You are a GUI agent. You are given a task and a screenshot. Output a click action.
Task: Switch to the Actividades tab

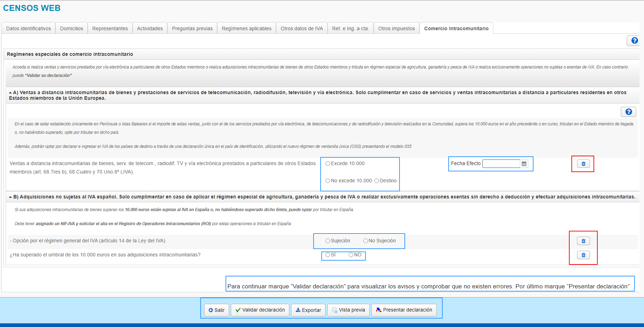point(150,28)
